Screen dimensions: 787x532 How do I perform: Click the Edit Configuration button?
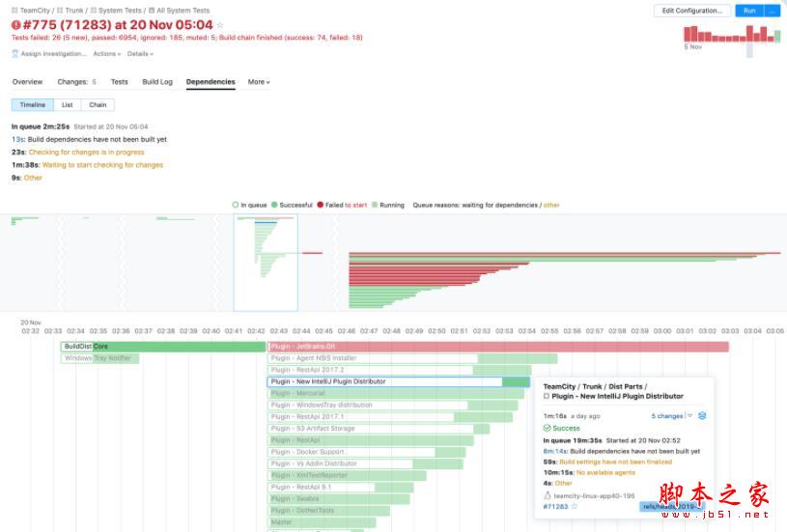[x=691, y=11]
